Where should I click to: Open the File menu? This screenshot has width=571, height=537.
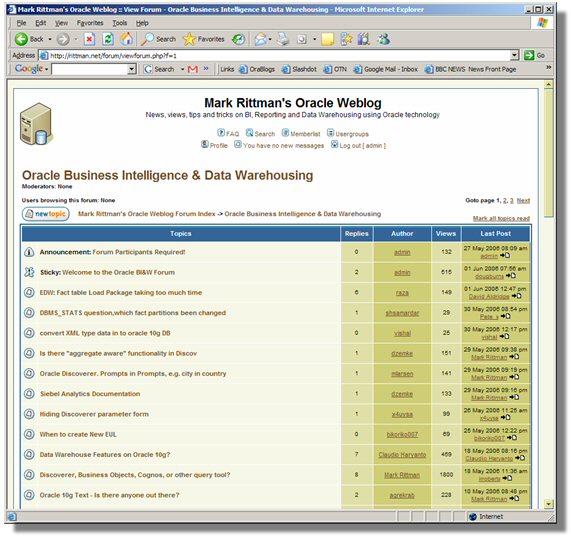click(x=21, y=23)
